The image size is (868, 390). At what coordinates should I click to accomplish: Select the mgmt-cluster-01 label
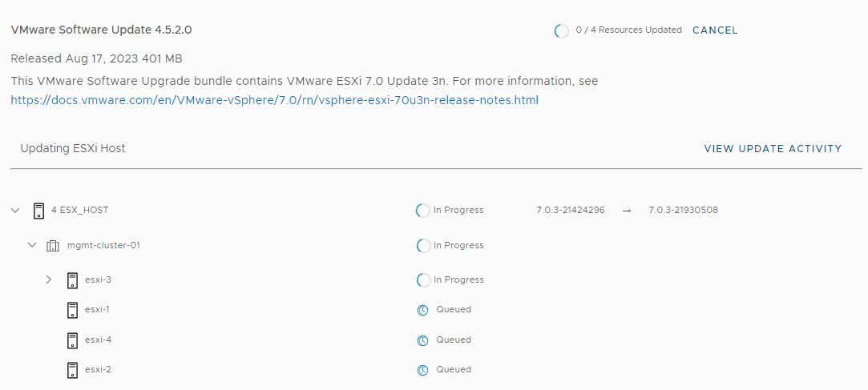click(103, 246)
